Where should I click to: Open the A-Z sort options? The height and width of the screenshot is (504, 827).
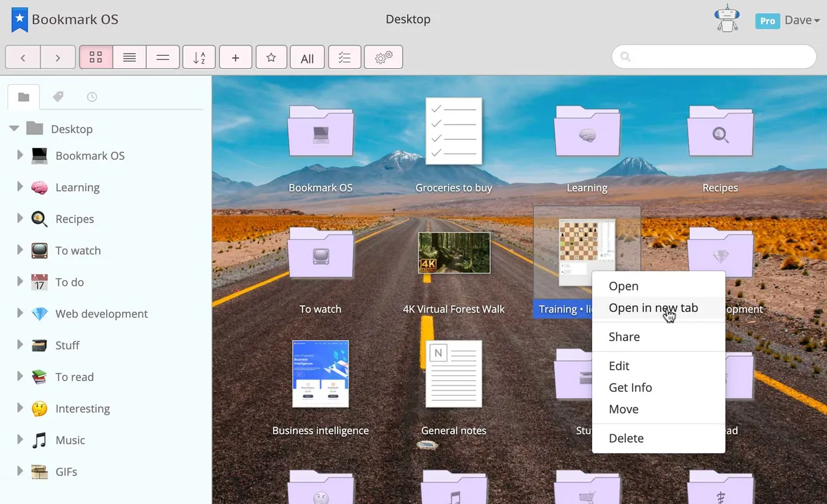[199, 58]
